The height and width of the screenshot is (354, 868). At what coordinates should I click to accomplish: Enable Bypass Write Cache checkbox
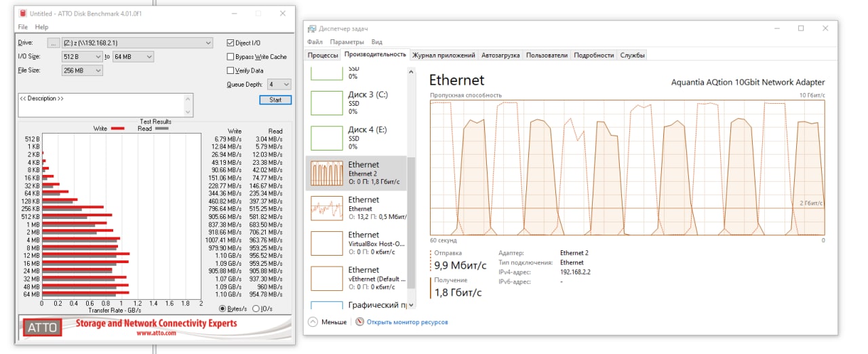231,57
